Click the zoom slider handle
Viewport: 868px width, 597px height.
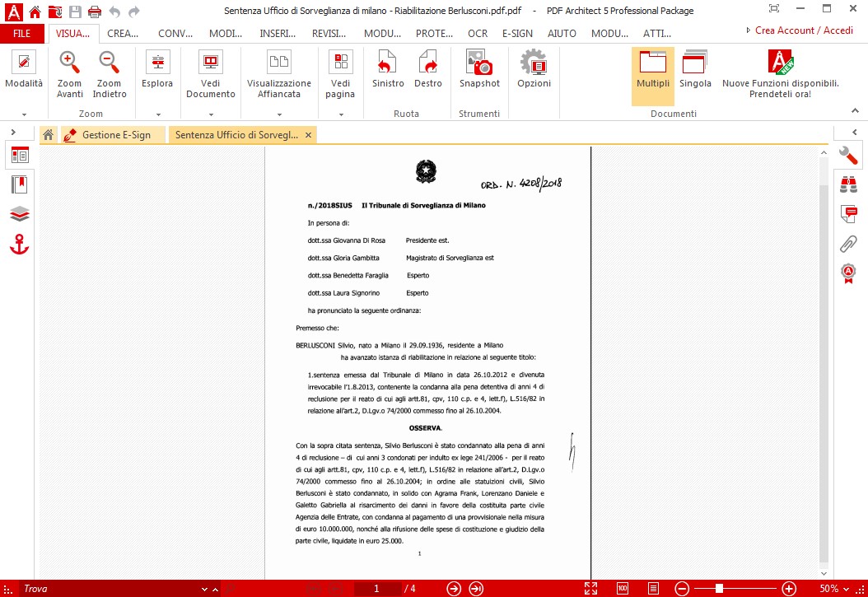(719, 589)
